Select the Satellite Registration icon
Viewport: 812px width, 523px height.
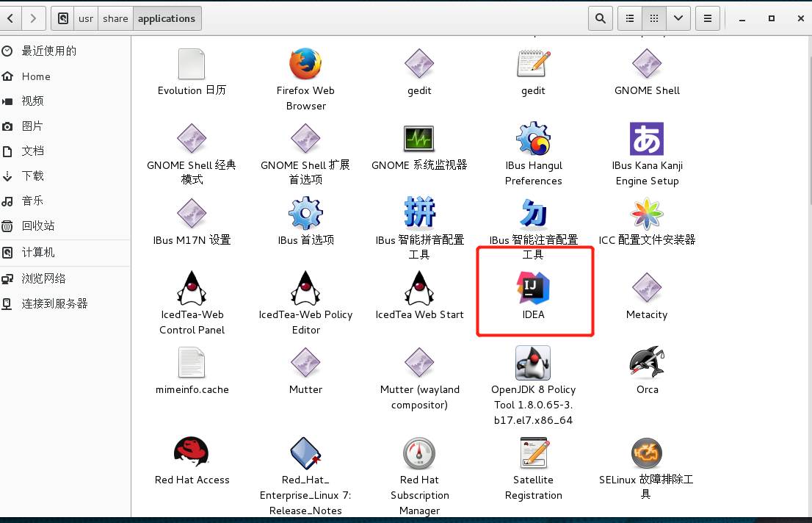[x=534, y=453]
